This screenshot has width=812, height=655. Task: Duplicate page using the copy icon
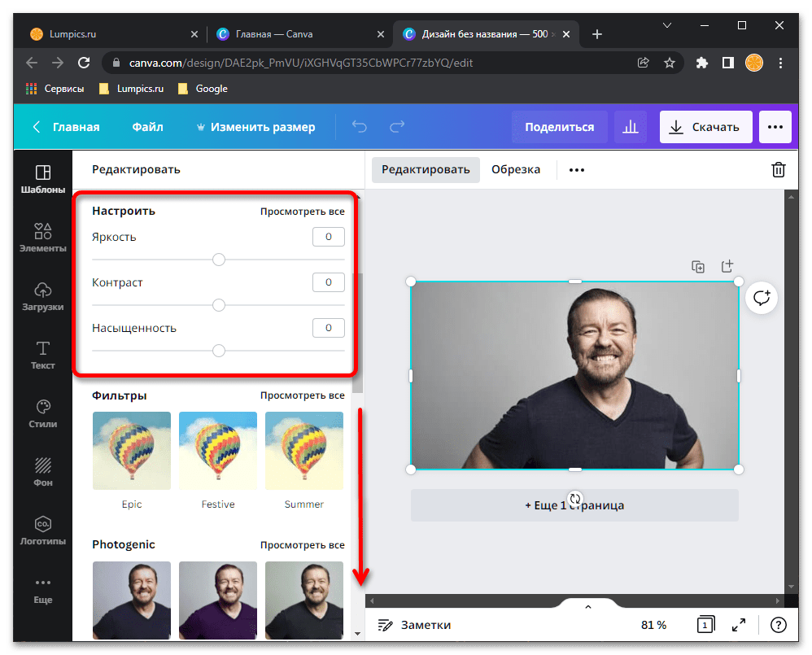pyautogui.click(x=698, y=267)
